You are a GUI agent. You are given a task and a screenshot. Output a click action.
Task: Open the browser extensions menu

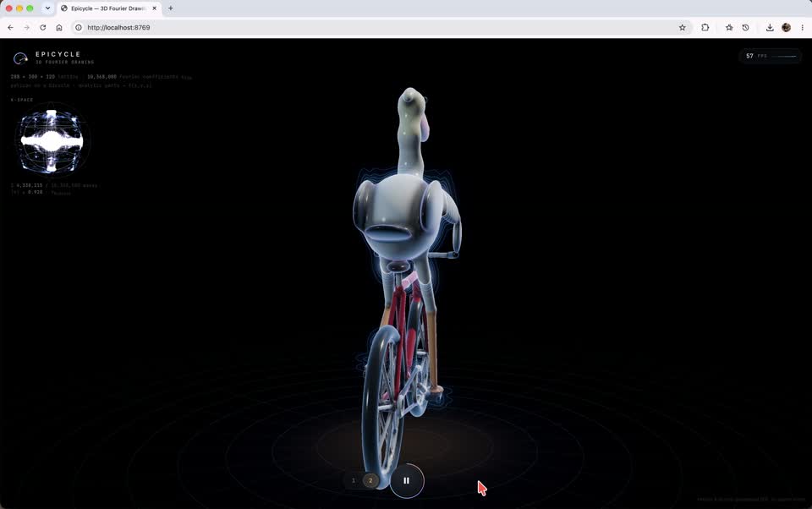click(x=705, y=27)
